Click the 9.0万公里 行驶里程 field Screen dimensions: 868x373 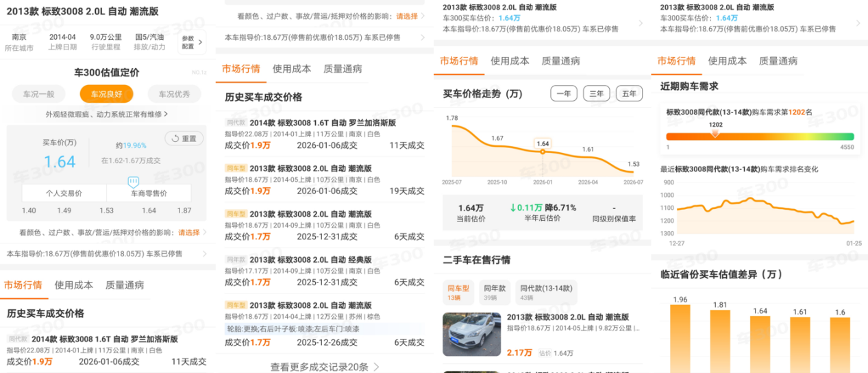(106, 43)
